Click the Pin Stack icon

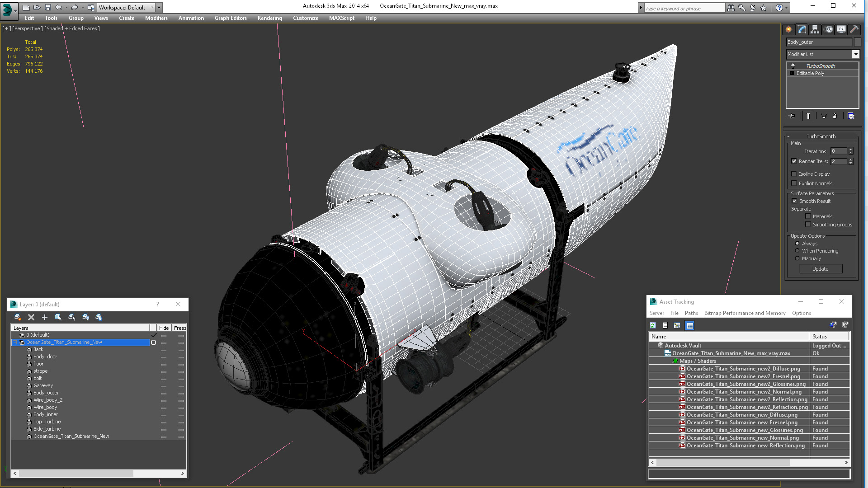pos(792,116)
